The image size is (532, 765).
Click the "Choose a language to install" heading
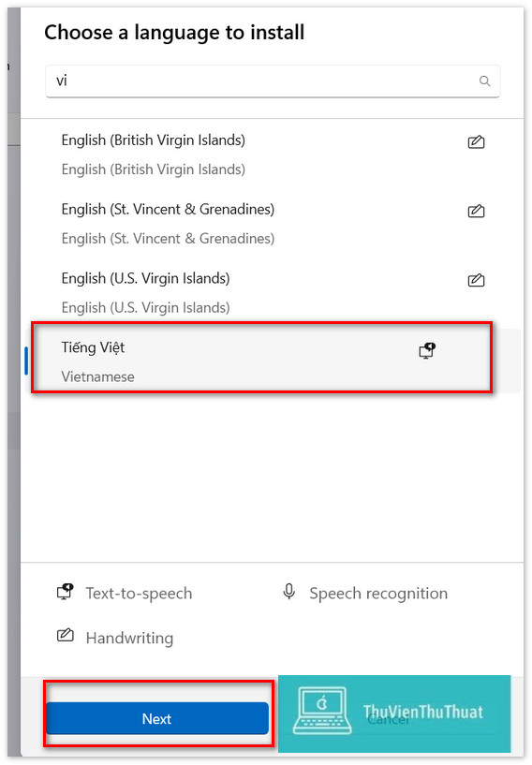click(x=174, y=33)
